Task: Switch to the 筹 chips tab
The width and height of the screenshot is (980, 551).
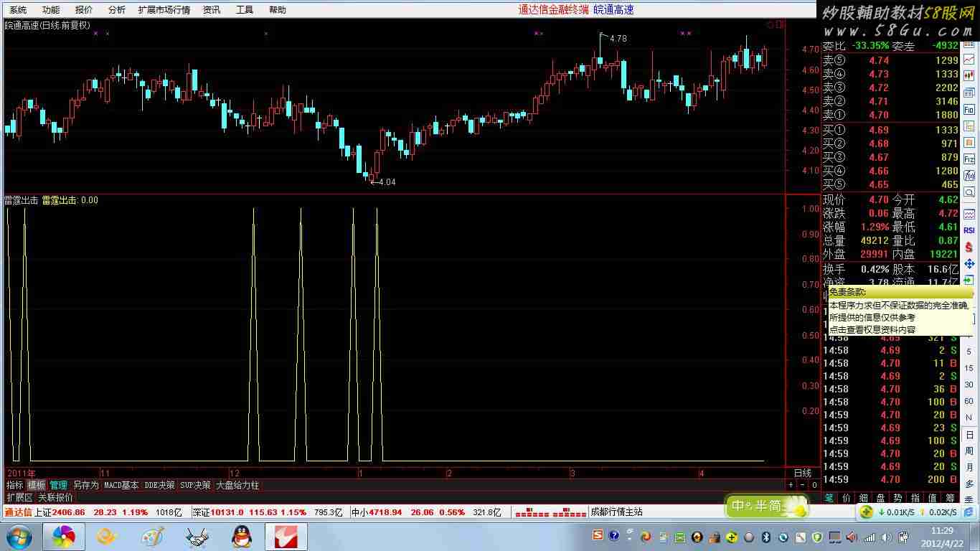Action: (x=950, y=497)
